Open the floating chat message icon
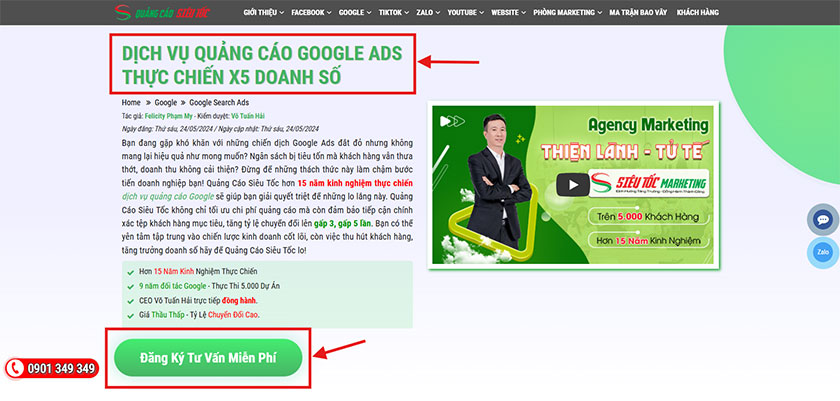 pos(823,220)
